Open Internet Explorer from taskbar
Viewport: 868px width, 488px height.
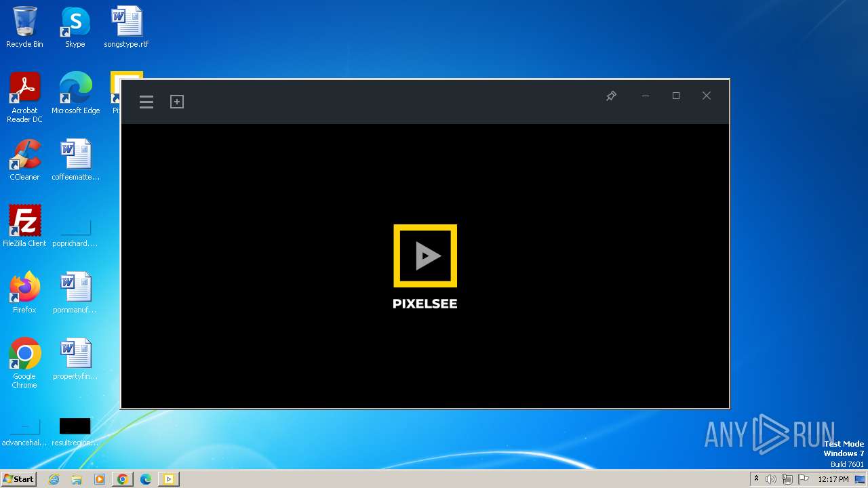(54, 479)
